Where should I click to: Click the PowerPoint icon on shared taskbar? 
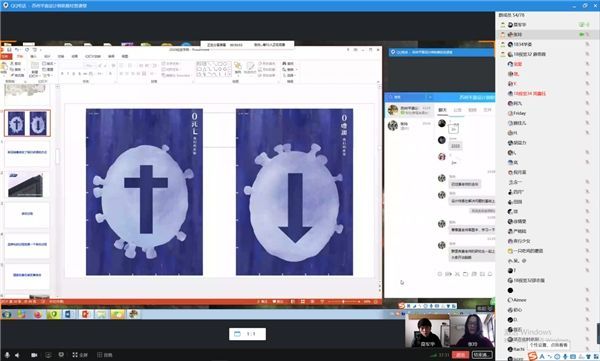(x=85, y=314)
